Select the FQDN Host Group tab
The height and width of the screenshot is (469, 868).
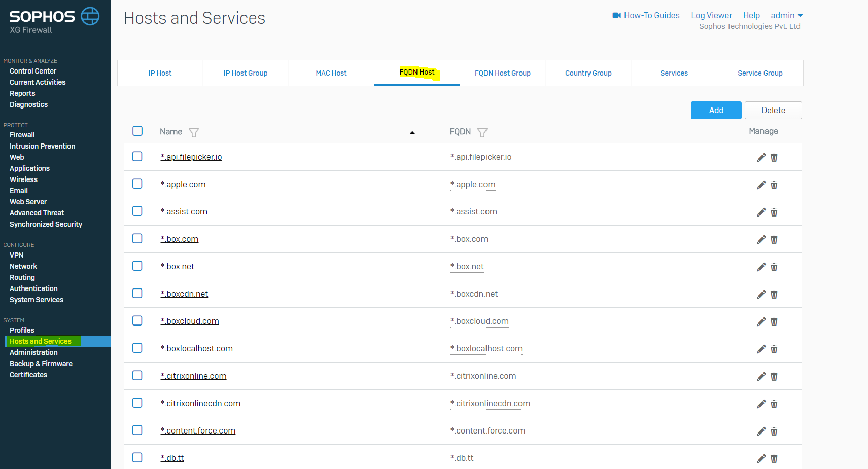(503, 73)
